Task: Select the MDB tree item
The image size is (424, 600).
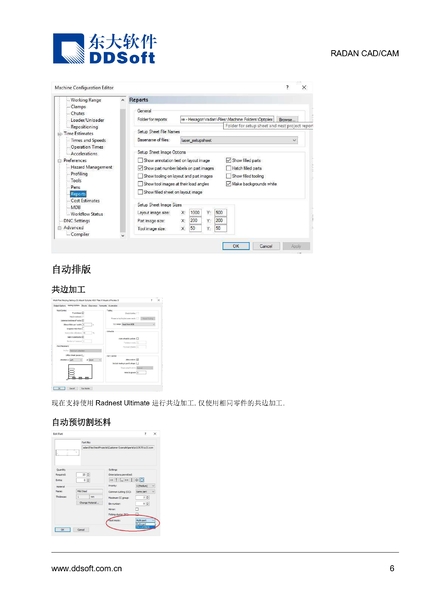Action: 75,207
